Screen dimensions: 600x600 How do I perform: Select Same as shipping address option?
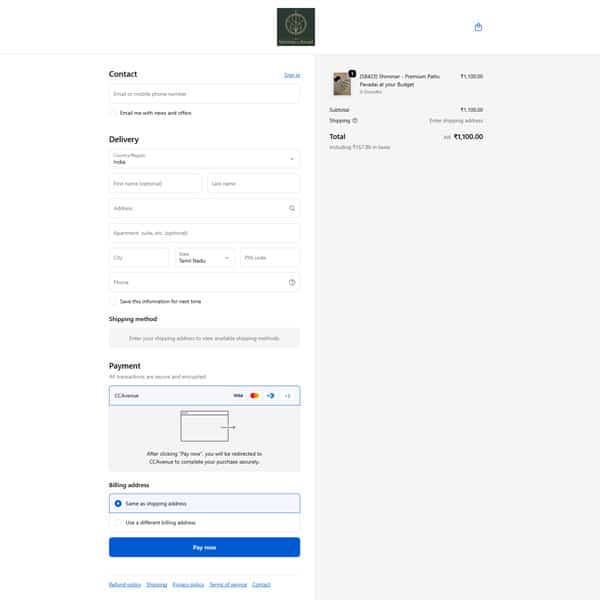[119, 503]
